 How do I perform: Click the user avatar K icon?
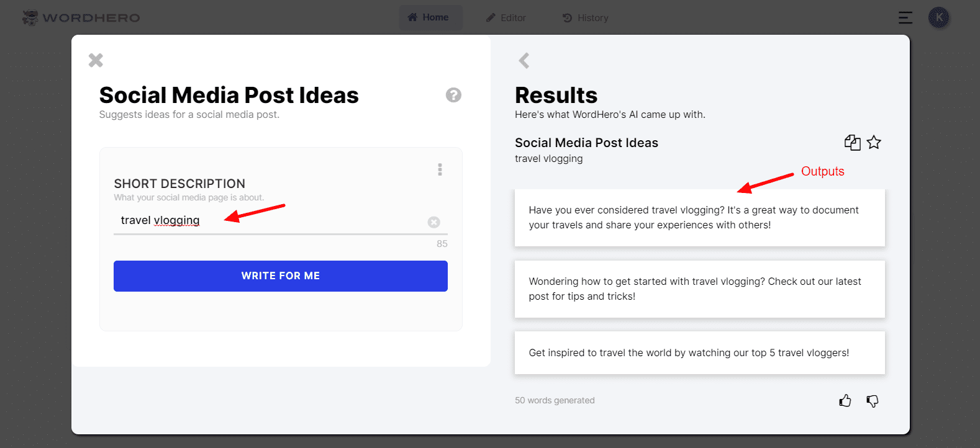[x=938, y=17]
